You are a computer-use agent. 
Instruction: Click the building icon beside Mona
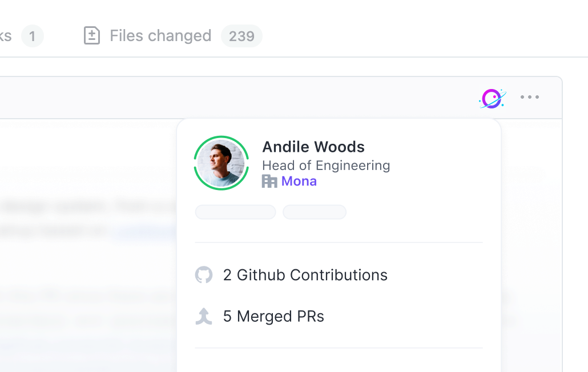269,181
